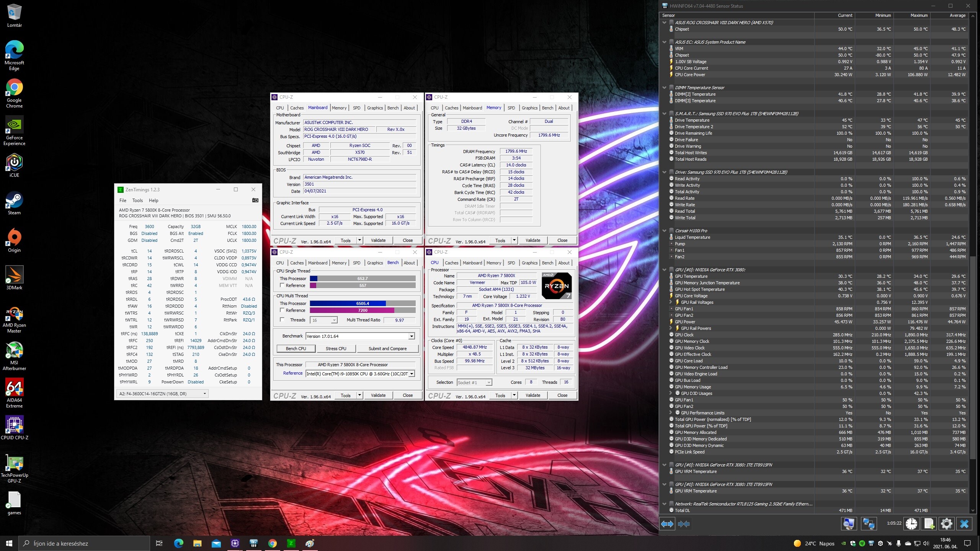Switch to Caches tab in Bench window
Screen dimensions: 980x551
coord(297,263)
